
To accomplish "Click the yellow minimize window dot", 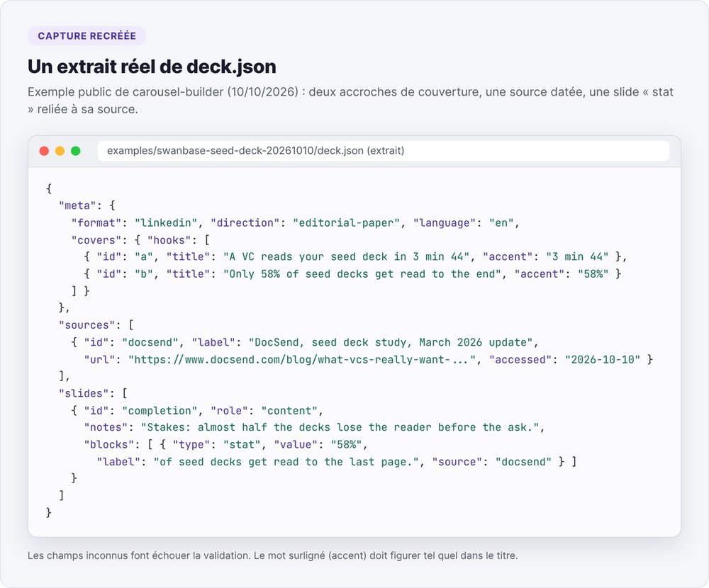I will (60, 151).
